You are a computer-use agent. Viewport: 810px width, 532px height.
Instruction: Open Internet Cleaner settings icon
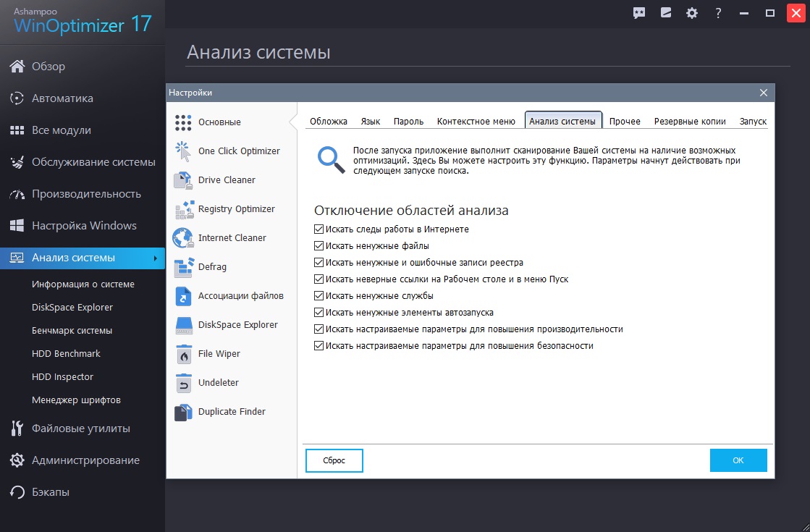[x=184, y=238]
